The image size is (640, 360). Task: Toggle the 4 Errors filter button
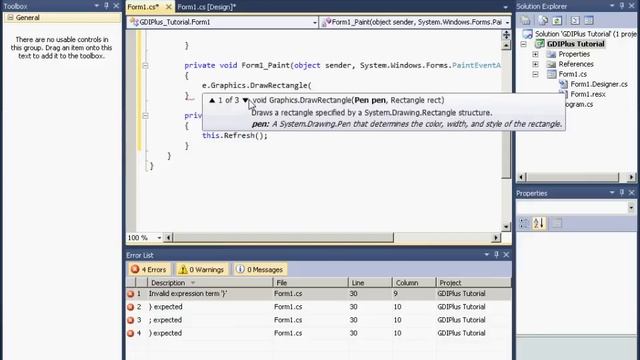(149, 269)
